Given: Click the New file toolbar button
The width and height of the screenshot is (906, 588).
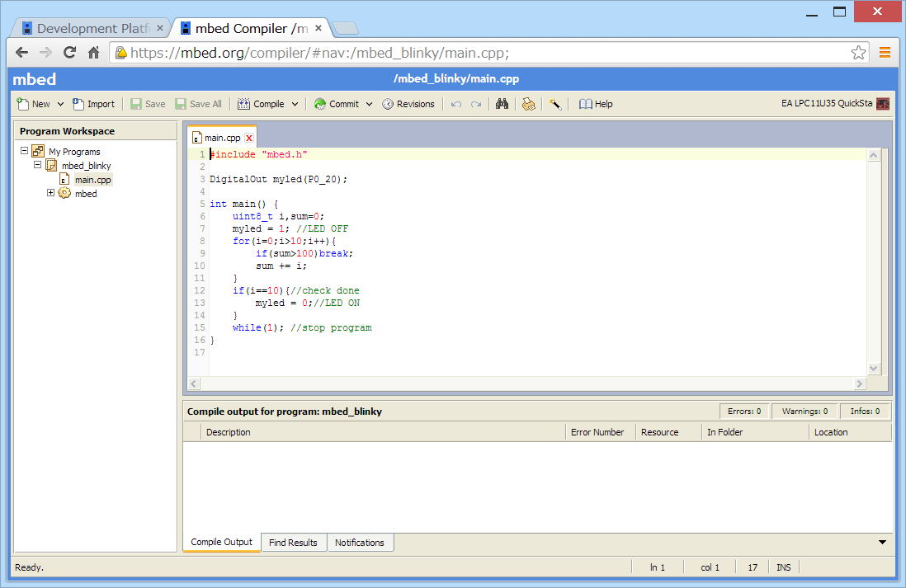Looking at the screenshot, I should [34, 104].
